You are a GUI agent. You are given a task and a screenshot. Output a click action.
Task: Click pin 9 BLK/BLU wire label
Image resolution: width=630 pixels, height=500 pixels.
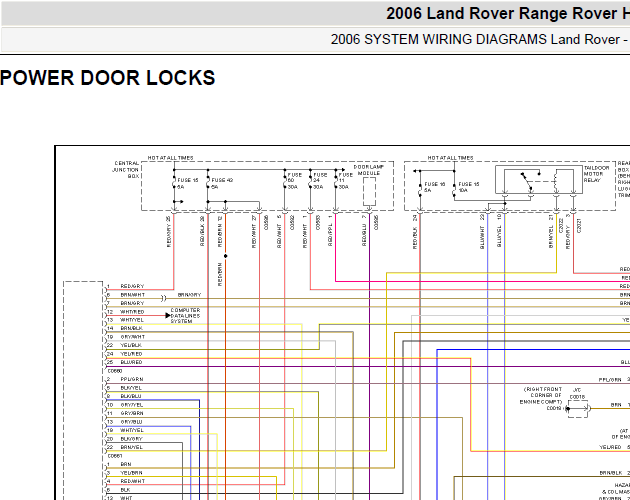pyautogui.click(x=131, y=396)
